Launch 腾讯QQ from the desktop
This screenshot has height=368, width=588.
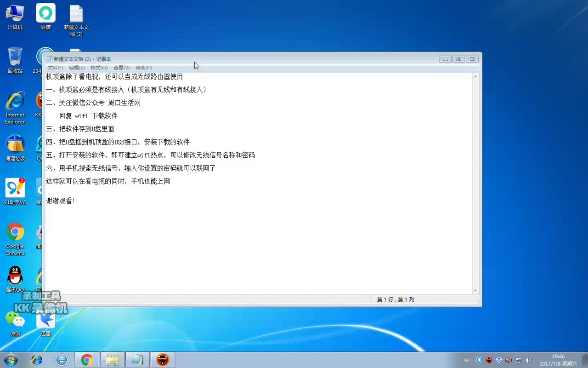click(x=15, y=279)
